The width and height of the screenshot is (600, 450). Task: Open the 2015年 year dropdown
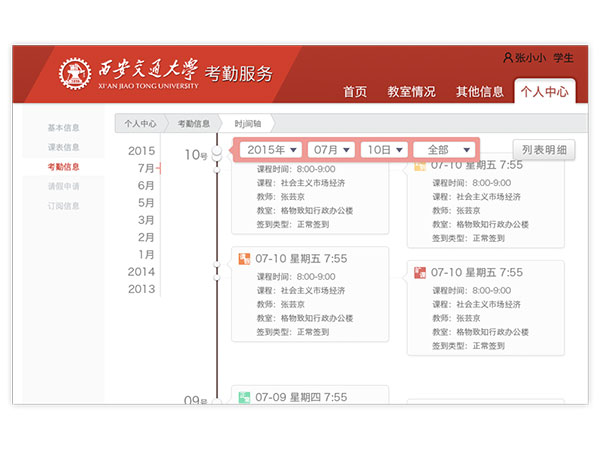click(272, 149)
